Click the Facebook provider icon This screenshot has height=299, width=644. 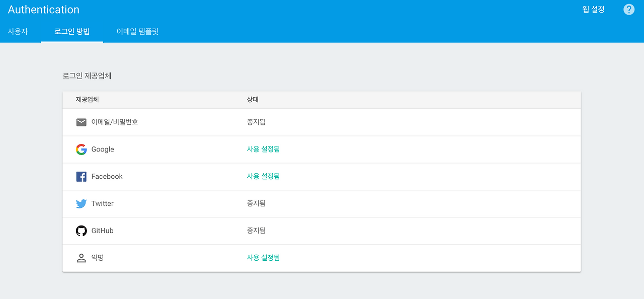click(81, 176)
